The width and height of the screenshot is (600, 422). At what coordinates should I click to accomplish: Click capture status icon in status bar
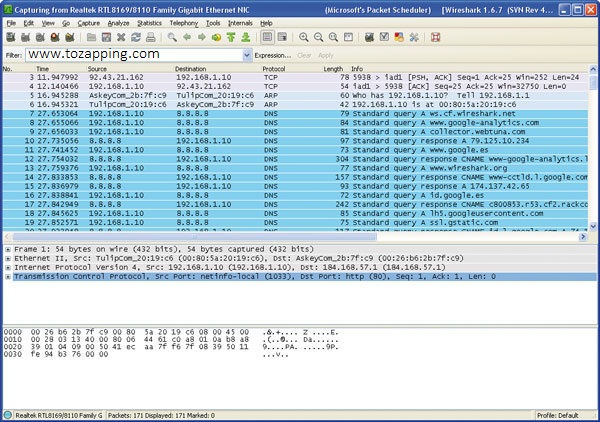coord(8,415)
